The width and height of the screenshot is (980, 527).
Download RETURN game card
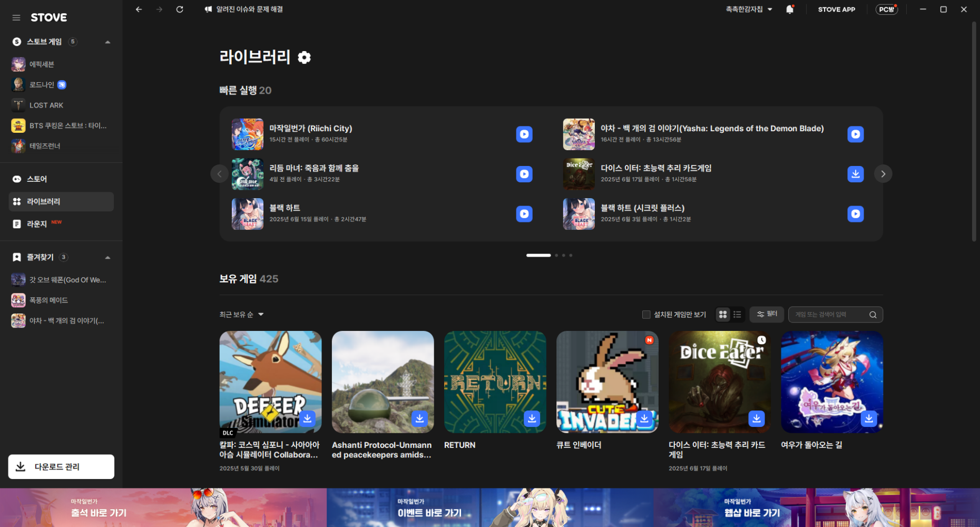tap(532, 418)
